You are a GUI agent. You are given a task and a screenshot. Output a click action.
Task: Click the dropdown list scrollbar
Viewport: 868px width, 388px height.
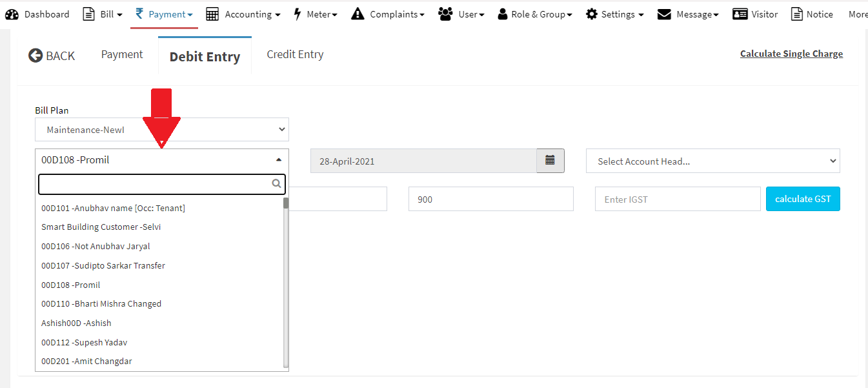pos(286,284)
